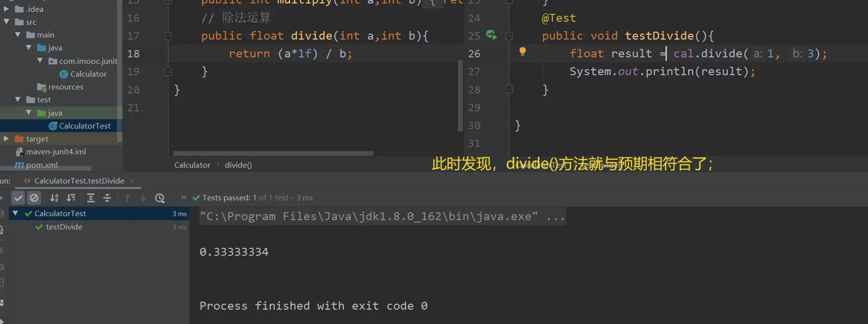Click the fold marker at line 17
The width and height of the screenshot is (868, 324).
tap(168, 36)
